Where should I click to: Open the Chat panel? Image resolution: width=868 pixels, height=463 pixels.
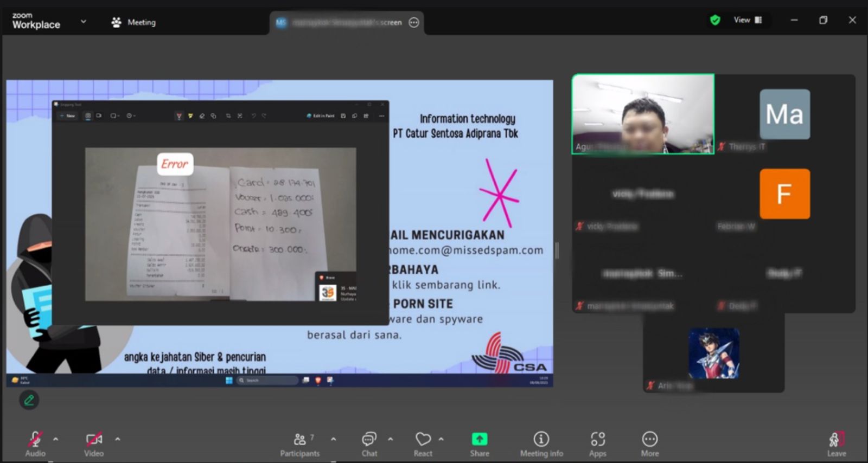pos(369,443)
